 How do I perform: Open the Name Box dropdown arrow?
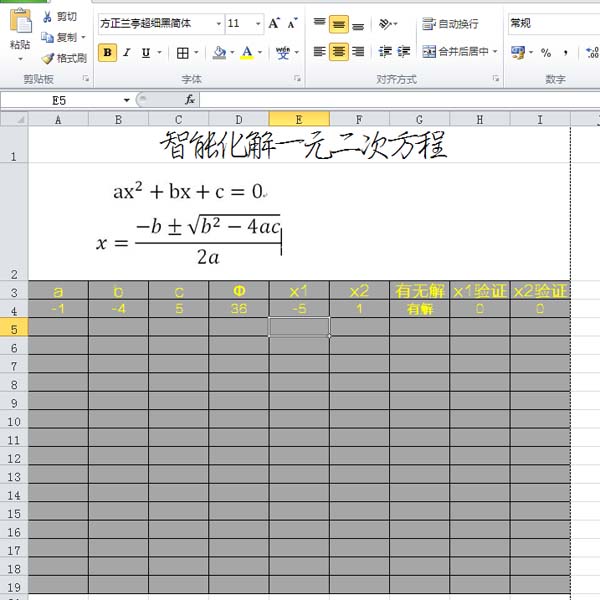[127, 101]
